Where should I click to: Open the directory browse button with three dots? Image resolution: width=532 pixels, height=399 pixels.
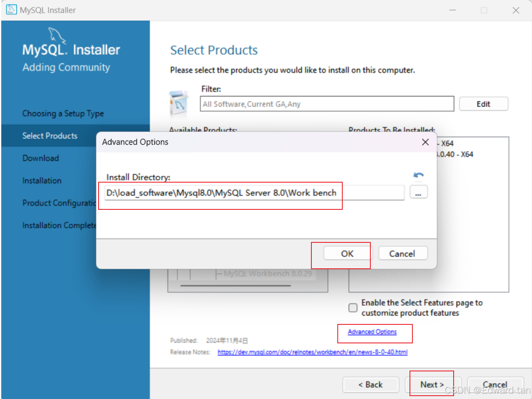click(419, 192)
